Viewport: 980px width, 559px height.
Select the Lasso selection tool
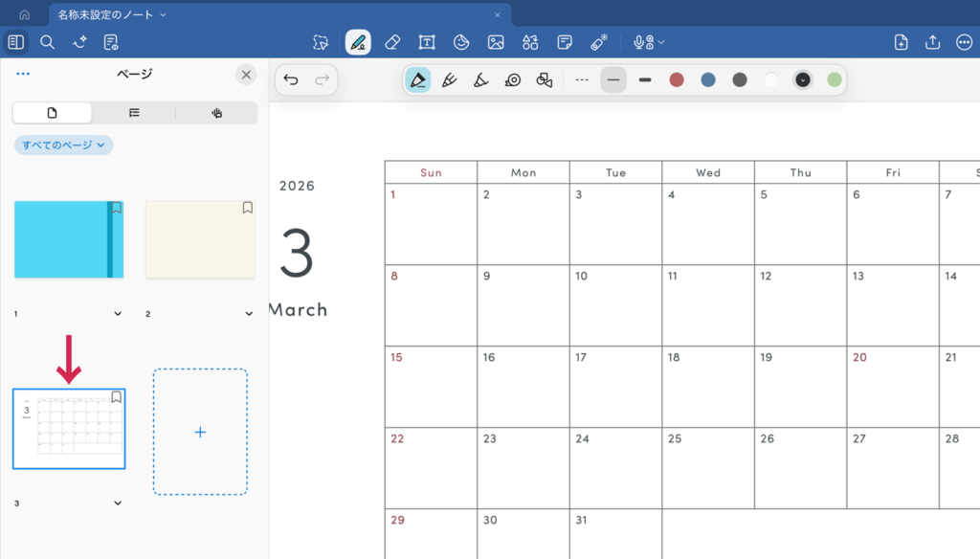(x=321, y=42)
